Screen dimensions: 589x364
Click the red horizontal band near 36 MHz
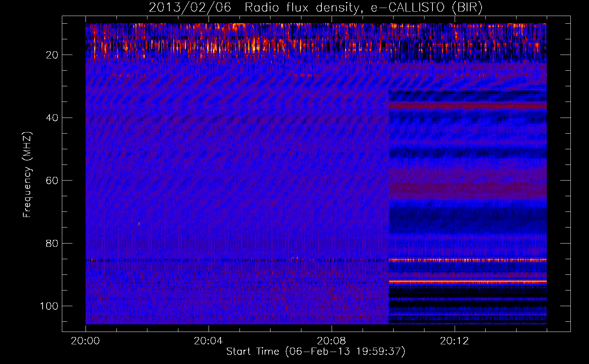pos(468,106)
